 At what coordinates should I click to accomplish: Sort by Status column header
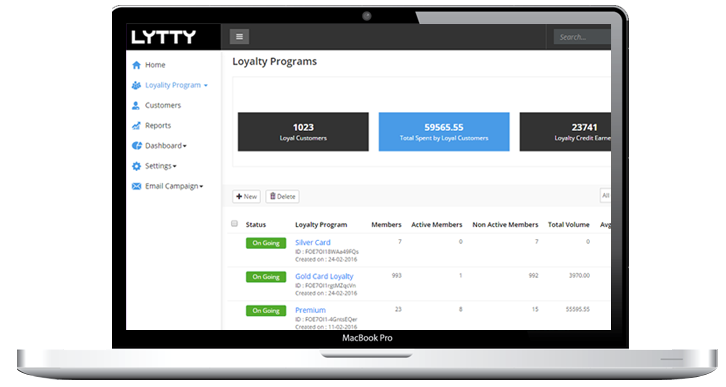coord(256,225)
